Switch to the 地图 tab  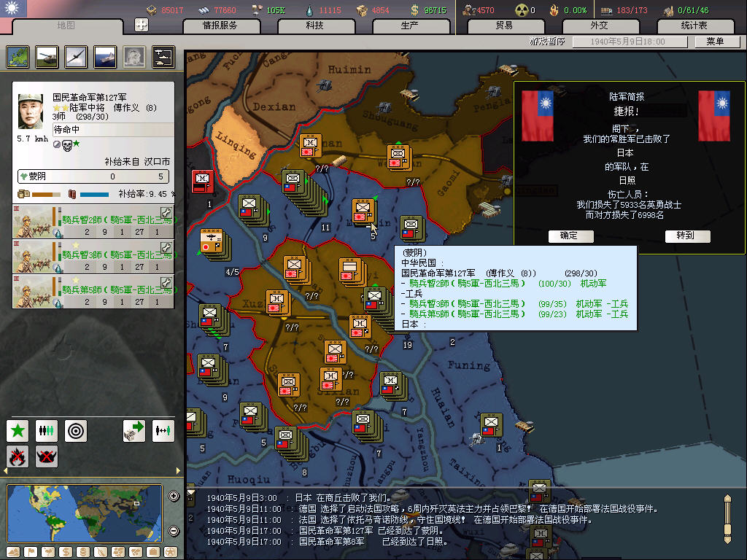(66, 26)
